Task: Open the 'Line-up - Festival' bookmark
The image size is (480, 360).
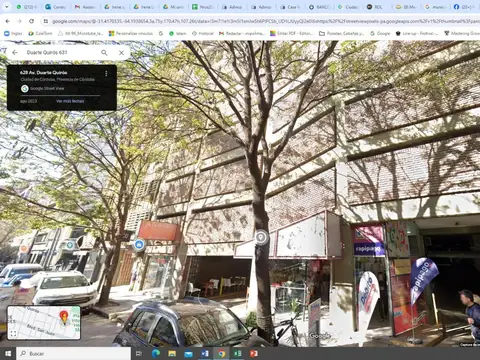Action: [417, 33]
